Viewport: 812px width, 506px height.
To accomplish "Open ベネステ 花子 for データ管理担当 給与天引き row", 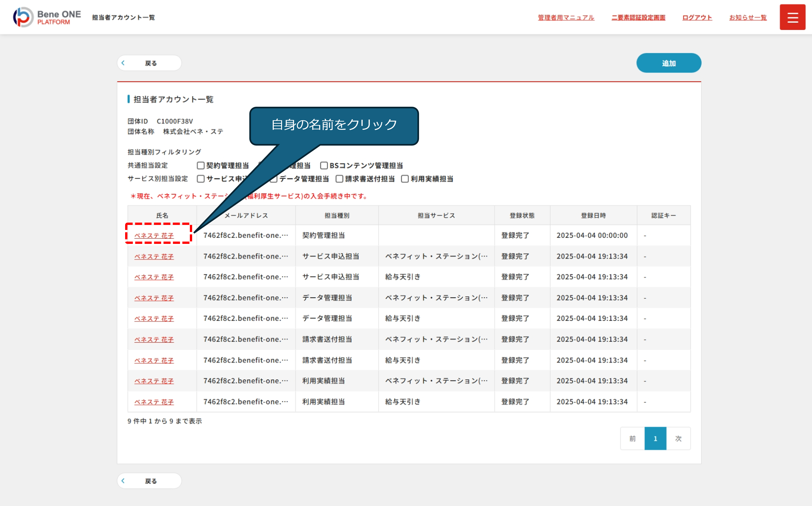I will 154,319.
